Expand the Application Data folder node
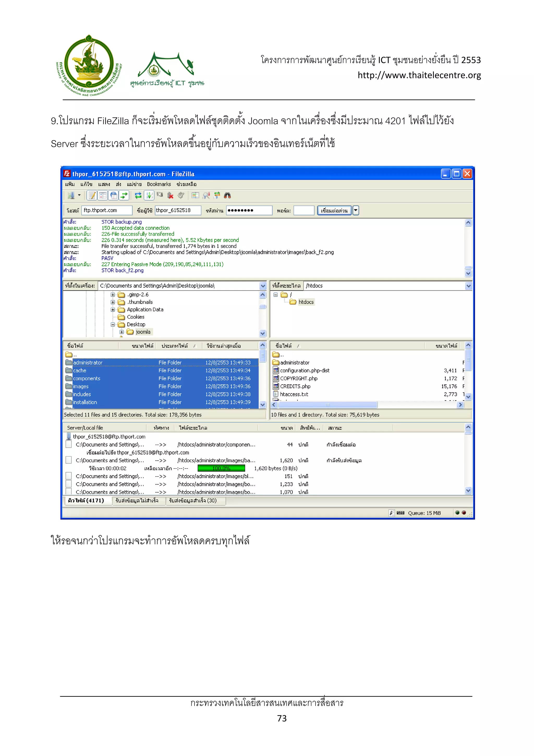The image size is (534, 756). coord(113,309)
